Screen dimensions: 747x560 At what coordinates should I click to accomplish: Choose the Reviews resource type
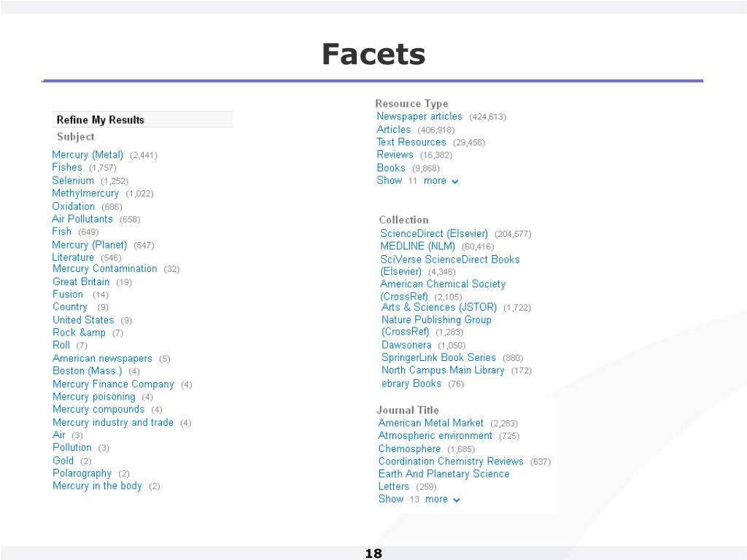tap(395, 155)
